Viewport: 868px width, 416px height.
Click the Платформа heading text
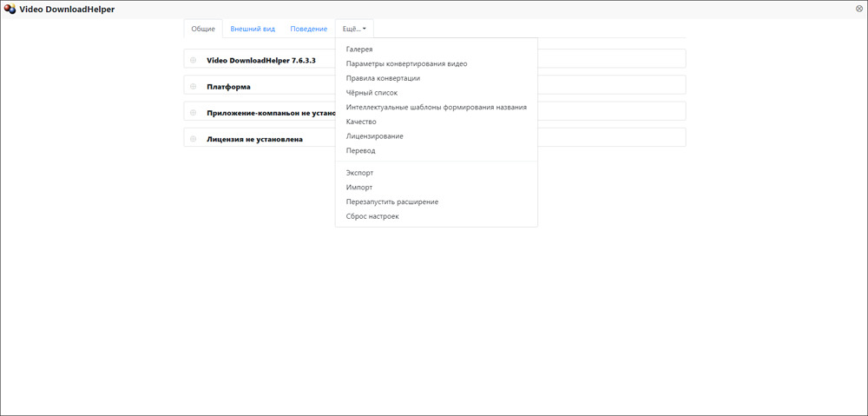pyautogui.click(x=228, y=86)
